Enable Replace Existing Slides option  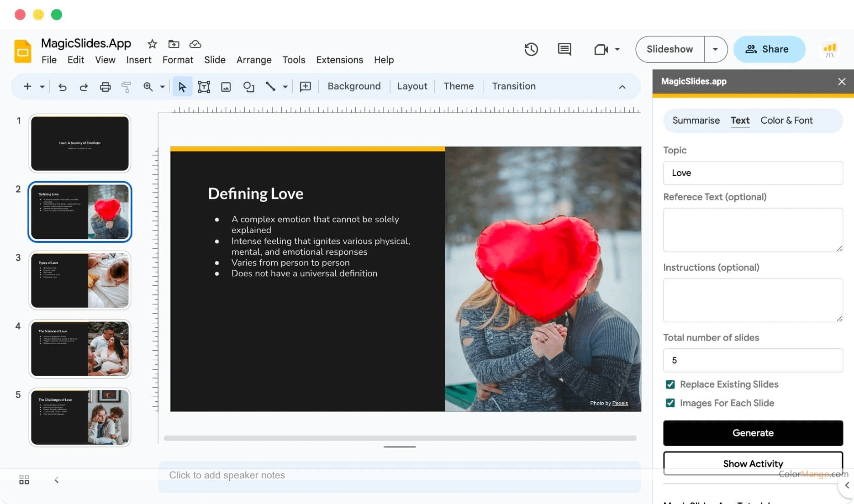coord(670,384)
